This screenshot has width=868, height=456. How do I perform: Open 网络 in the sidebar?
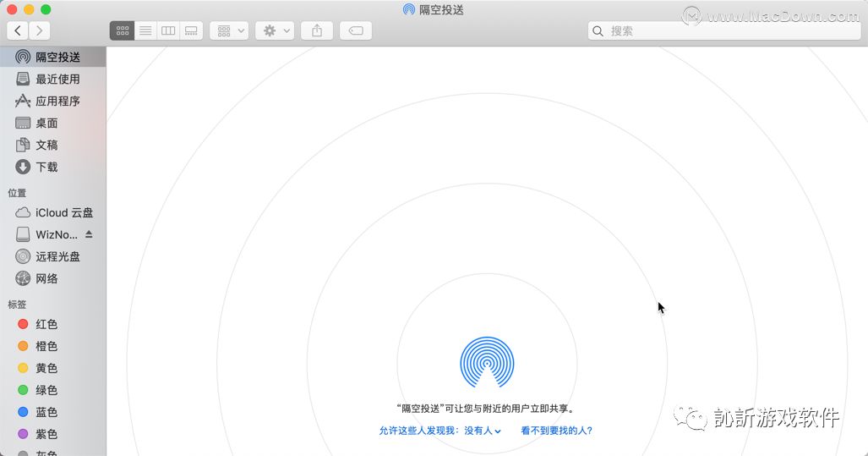[52, 278]
